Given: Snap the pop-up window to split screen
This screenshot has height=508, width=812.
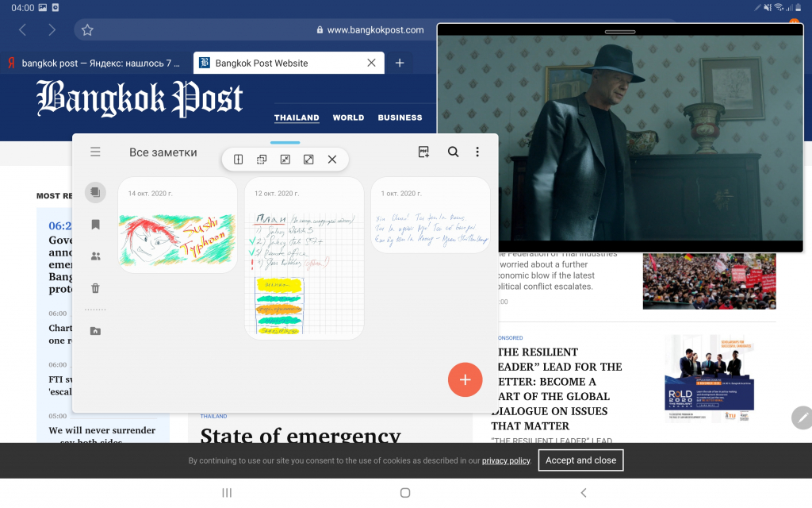Looking at the screenshot, I should [238, 160].
